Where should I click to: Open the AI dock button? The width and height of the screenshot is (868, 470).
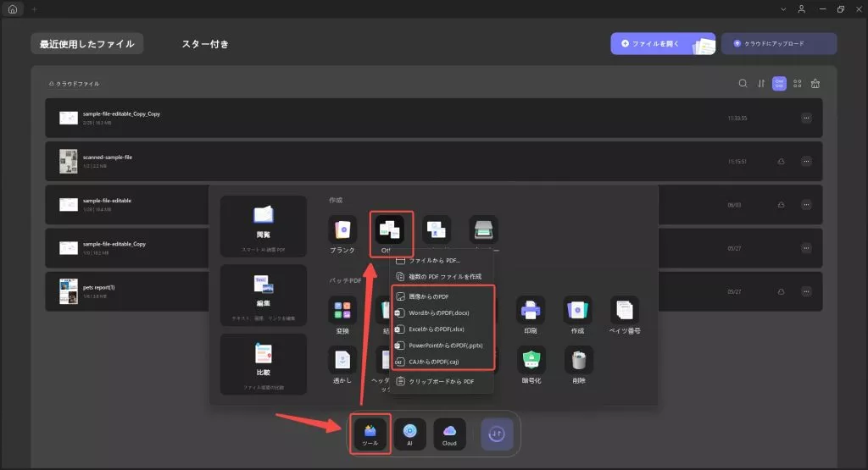(409, 434)
